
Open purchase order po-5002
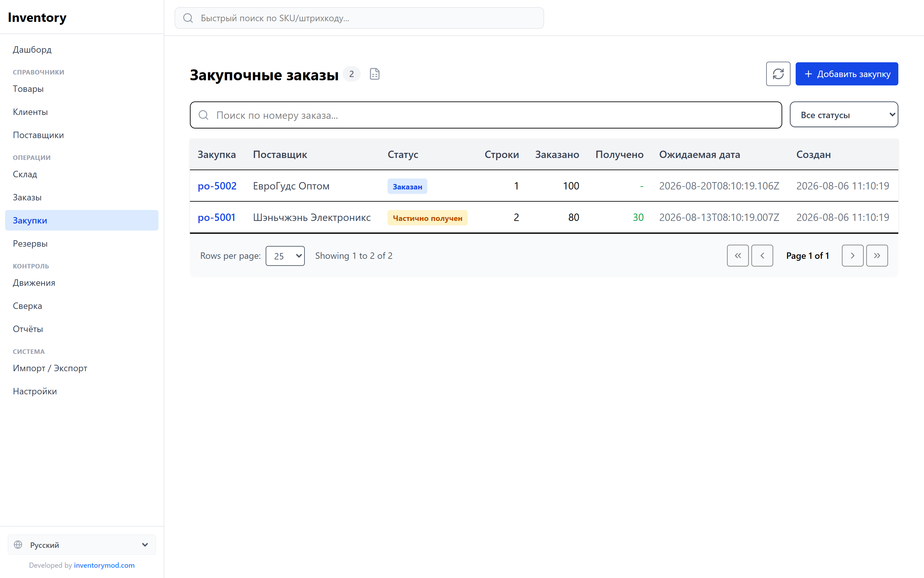(x=217, y=186)
